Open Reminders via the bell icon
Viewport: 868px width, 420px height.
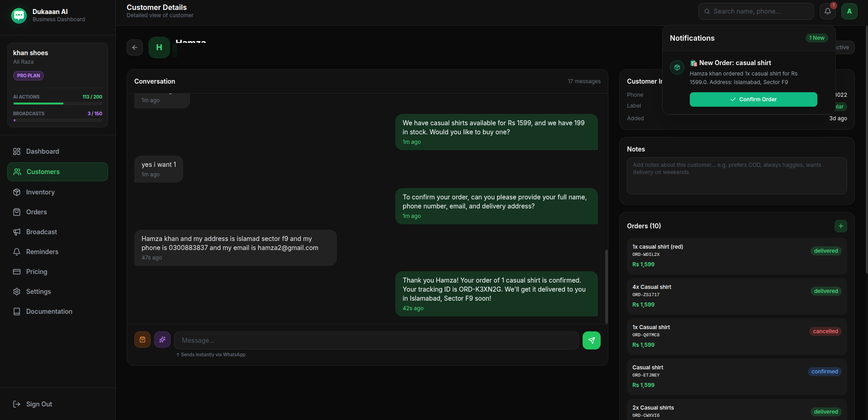[17, 252]
